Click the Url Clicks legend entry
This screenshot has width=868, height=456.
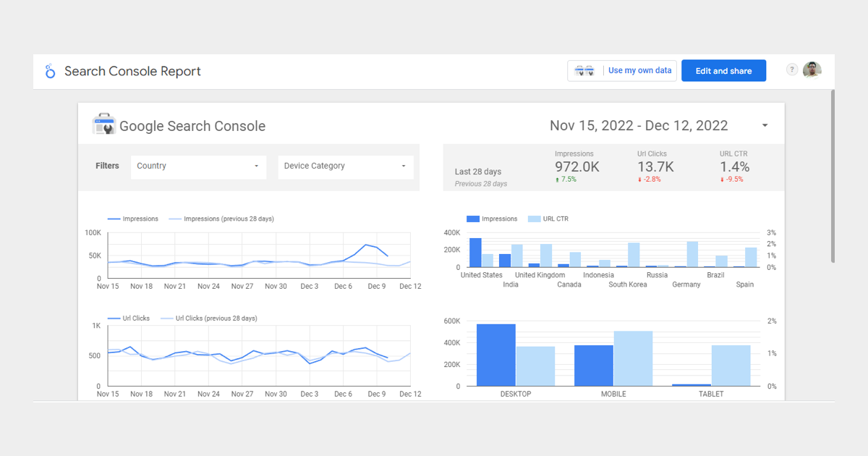pyautogui.click(x=129, y=318)
